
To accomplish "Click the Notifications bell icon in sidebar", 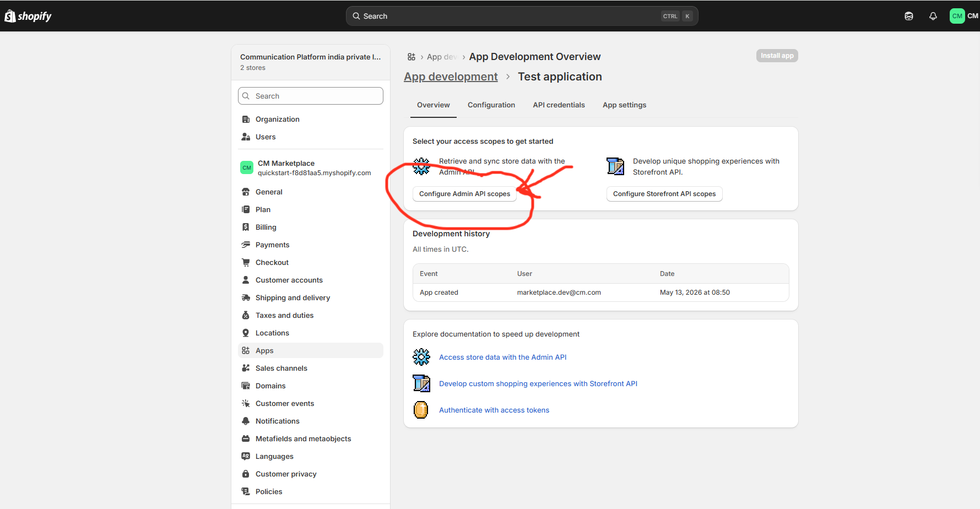I will pos(246,421).
